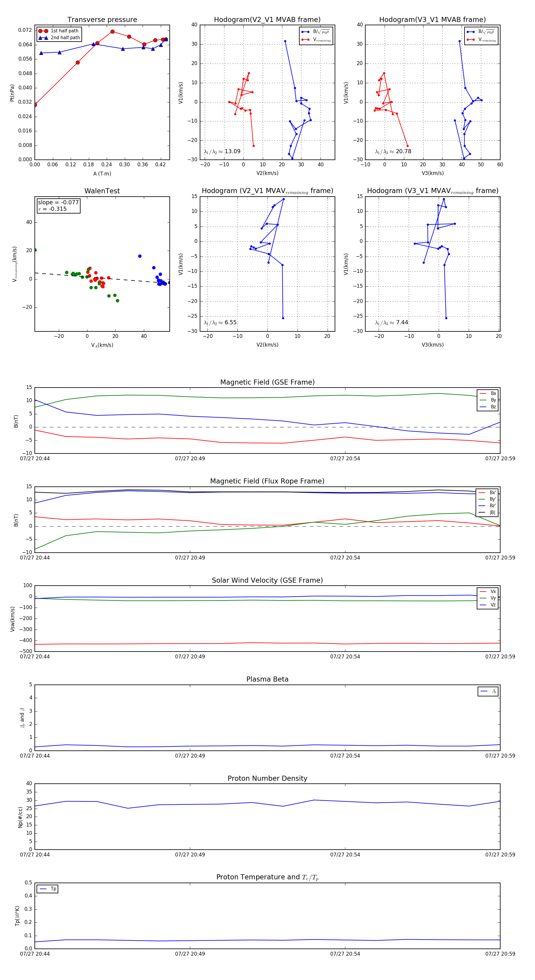This screenshot has height=980, width=535.
Task: Click the 'Proton Temperature and Te/Tp' title
Action: [x=267, y=877]
